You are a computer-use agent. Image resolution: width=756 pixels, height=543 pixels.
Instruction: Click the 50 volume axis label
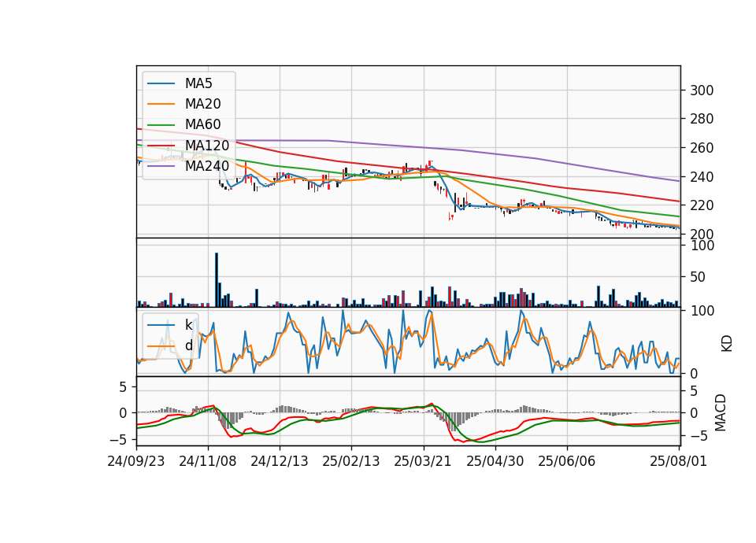699,277
